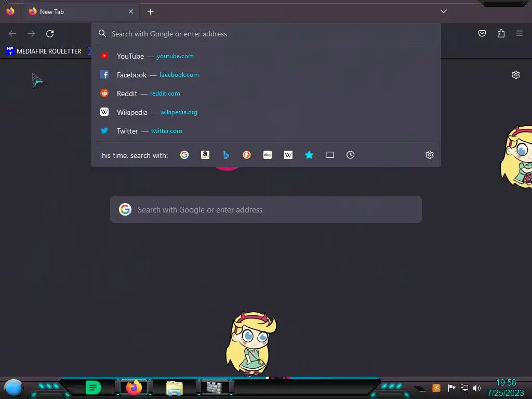
Task: Personalize new tab gear icon
Action: [x=516, y=75]
